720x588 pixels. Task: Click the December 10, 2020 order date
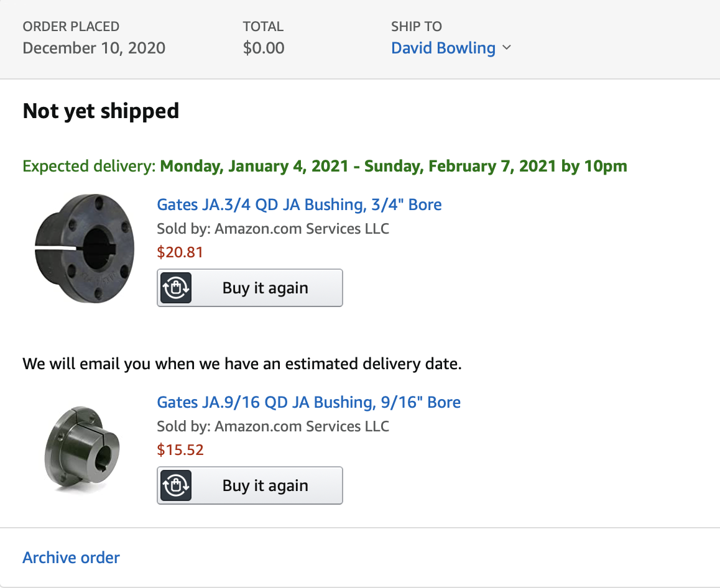pyautogui.click(x=94, y=48)
